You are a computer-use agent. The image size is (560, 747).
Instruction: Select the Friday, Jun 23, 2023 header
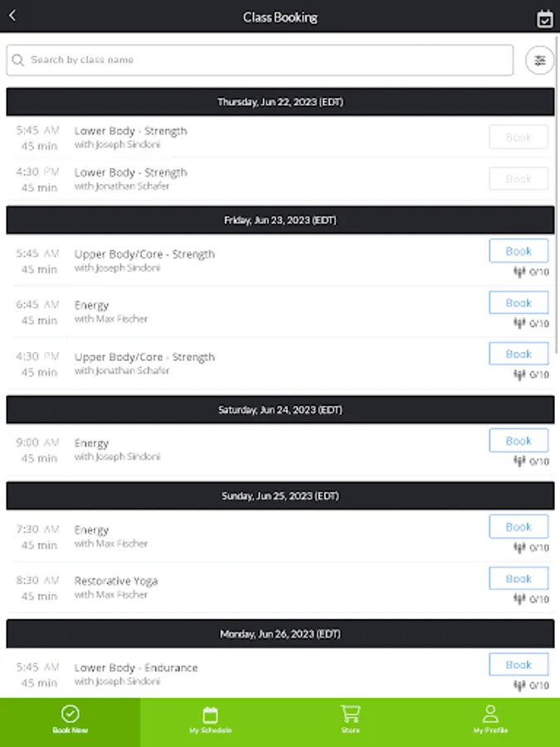[x=280, y=220]
